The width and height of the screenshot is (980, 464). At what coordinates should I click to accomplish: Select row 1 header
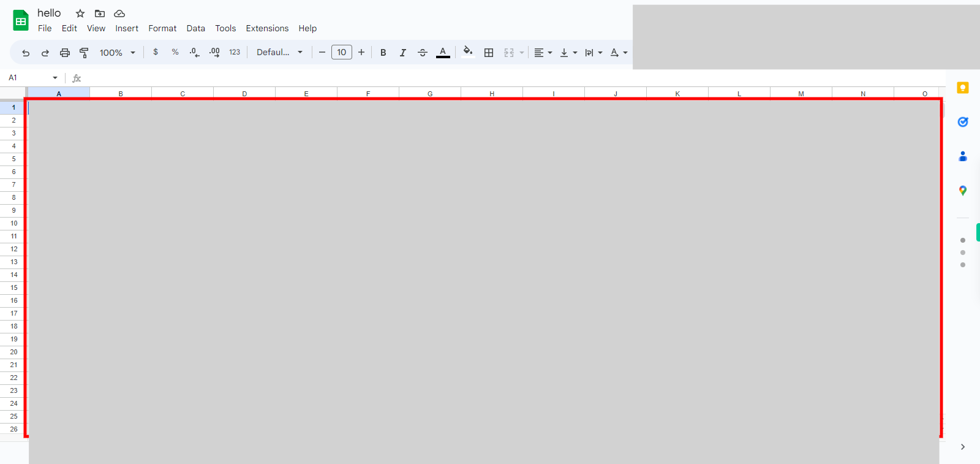tap(13, 107)
